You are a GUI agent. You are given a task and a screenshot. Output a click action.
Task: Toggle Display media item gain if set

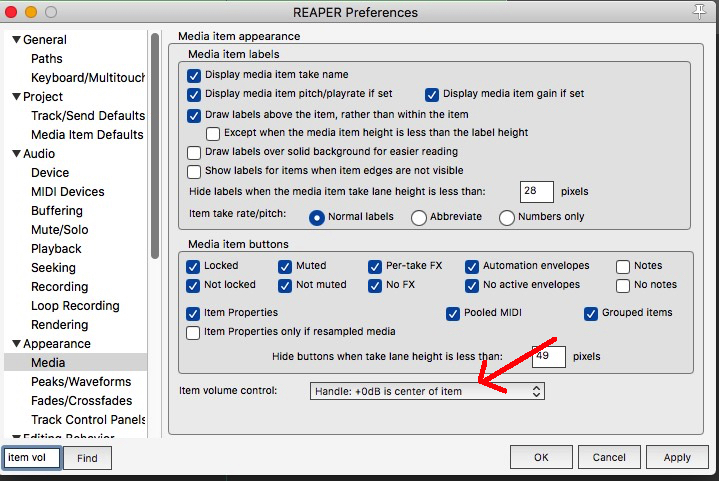[431, 94]
